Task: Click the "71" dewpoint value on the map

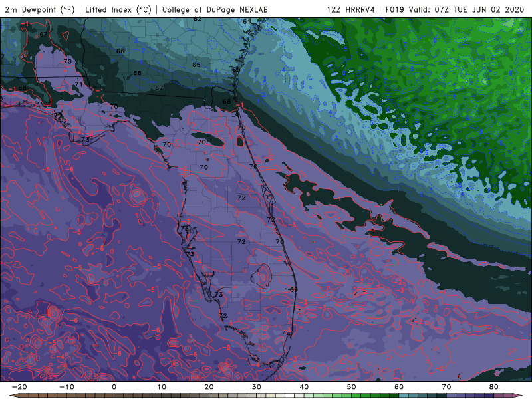Action: tap(78, 84)
